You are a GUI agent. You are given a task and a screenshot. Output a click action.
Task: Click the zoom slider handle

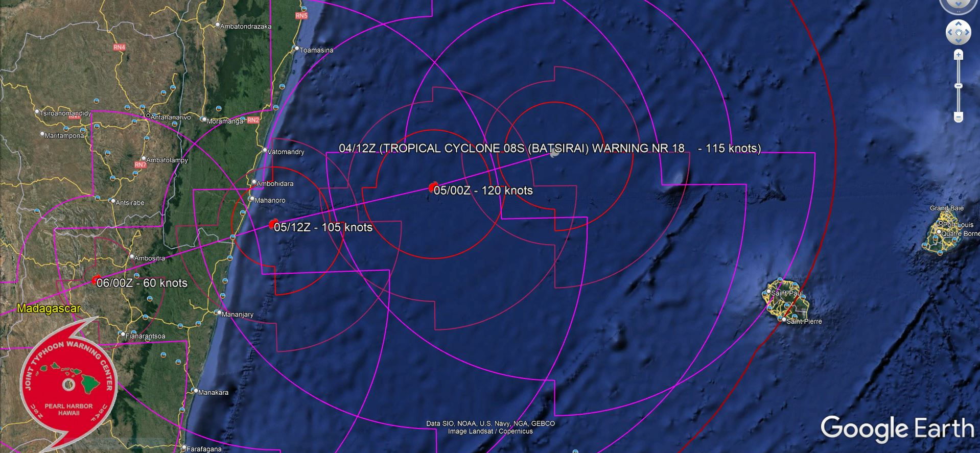(x=959, y=86)
